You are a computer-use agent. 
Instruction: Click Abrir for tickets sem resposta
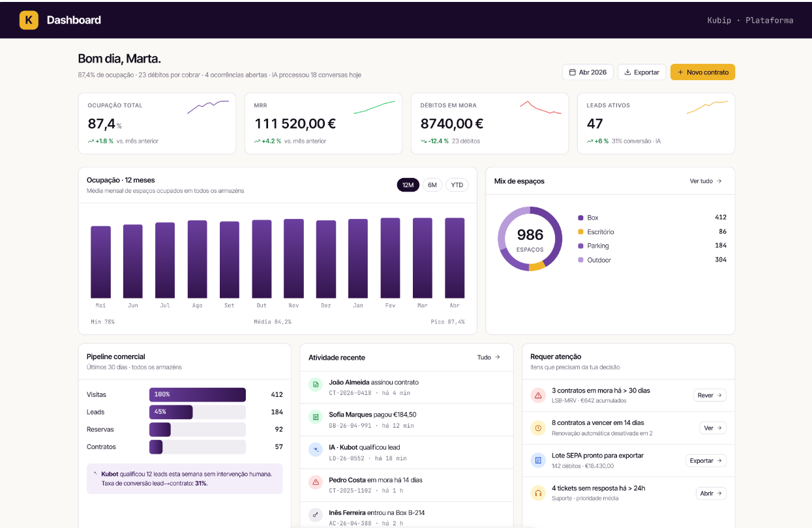711,493
